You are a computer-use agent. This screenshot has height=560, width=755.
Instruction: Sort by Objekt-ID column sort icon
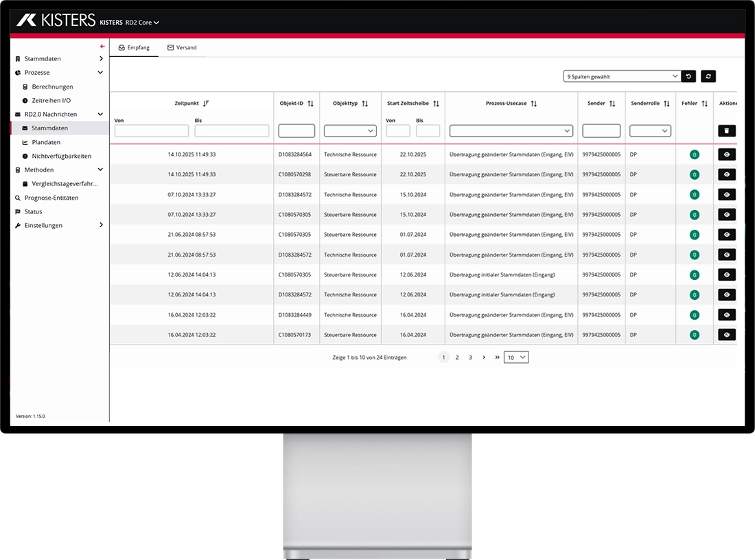click(310, 104)
